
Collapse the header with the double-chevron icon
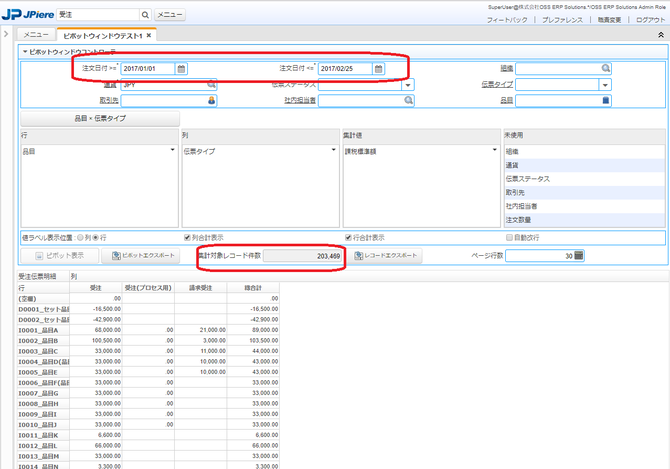coord(660,35)
